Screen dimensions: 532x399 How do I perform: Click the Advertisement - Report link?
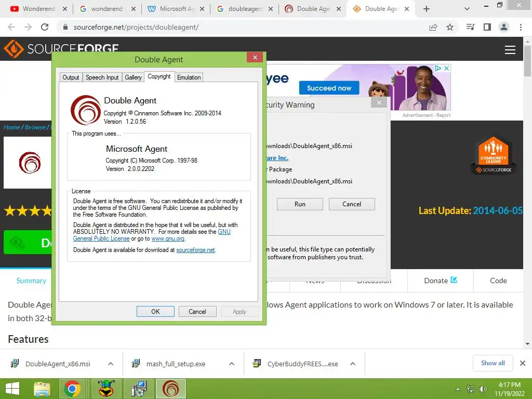(x=427, y=115)
